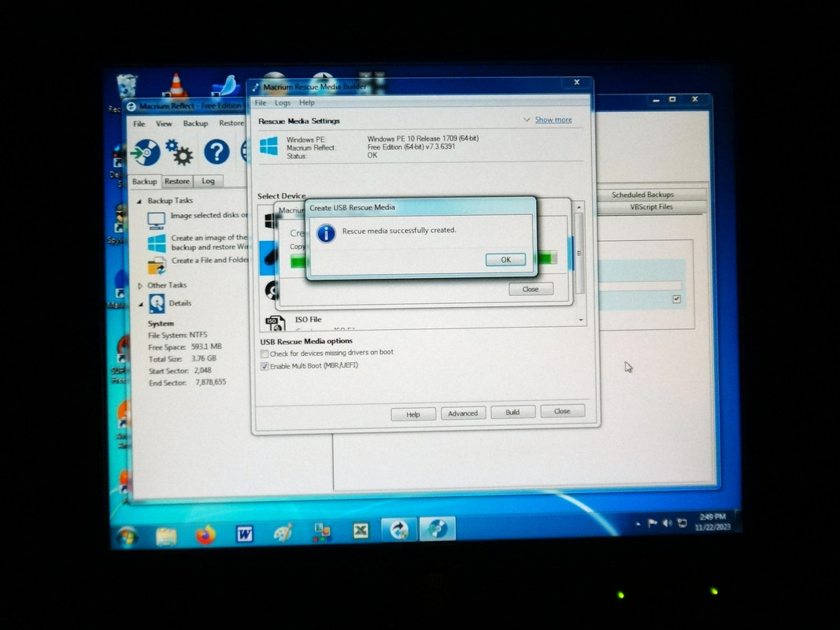Open Help menu in Rescue Media Builder
Screen dimensions: 840x630
306,102
